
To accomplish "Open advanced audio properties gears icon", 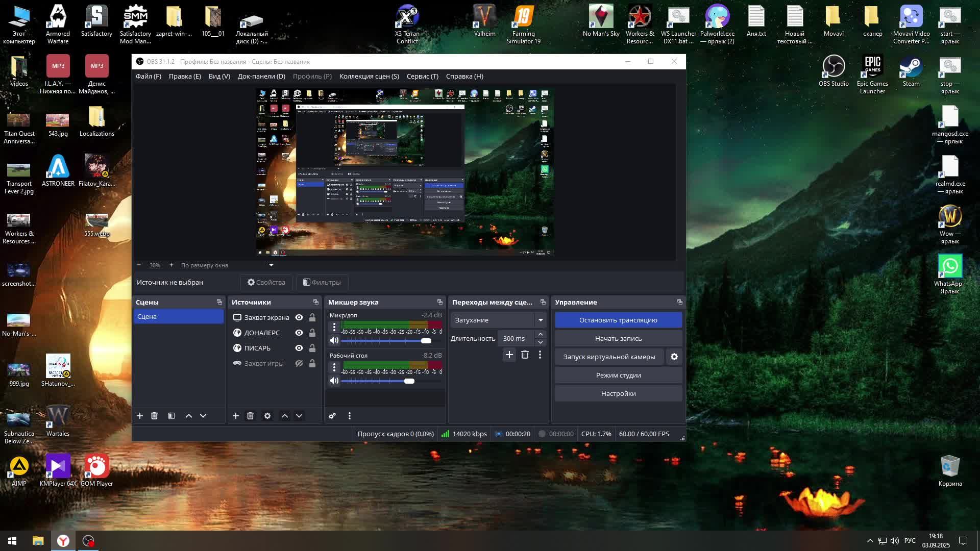I will click(x=332, y=416).
